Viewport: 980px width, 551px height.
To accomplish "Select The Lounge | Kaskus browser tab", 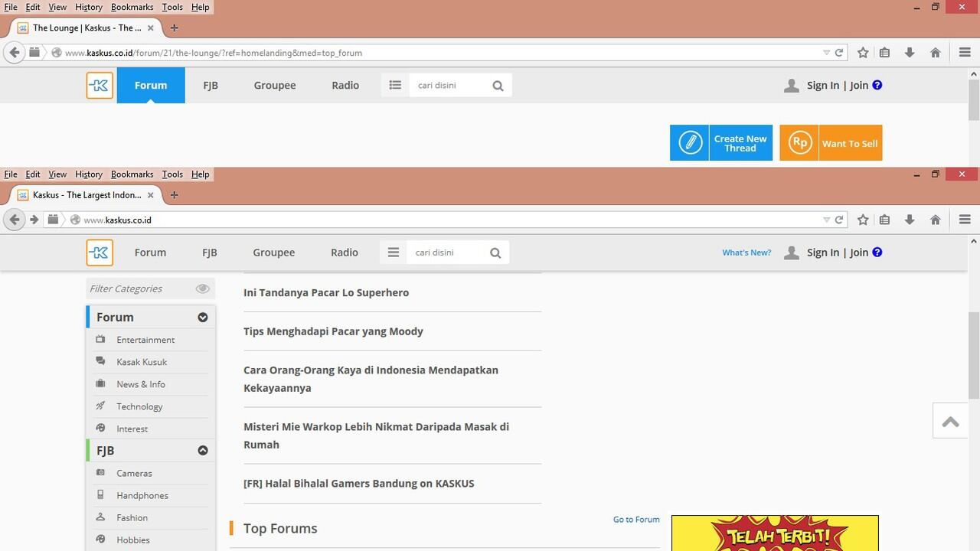I will coord(86,28).
